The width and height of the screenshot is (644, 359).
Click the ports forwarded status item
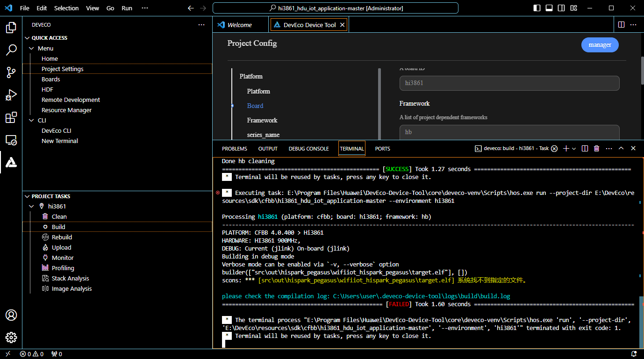tap(57, 354)
